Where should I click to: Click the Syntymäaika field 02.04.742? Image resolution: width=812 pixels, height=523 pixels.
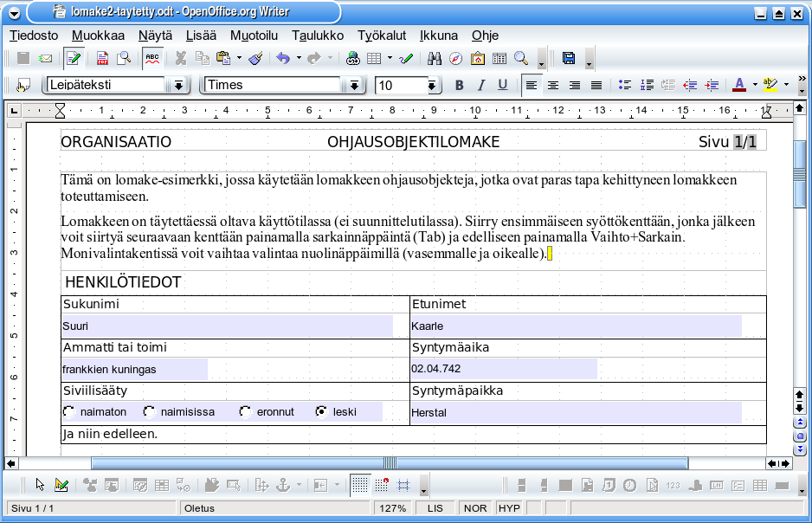[503, 369]
